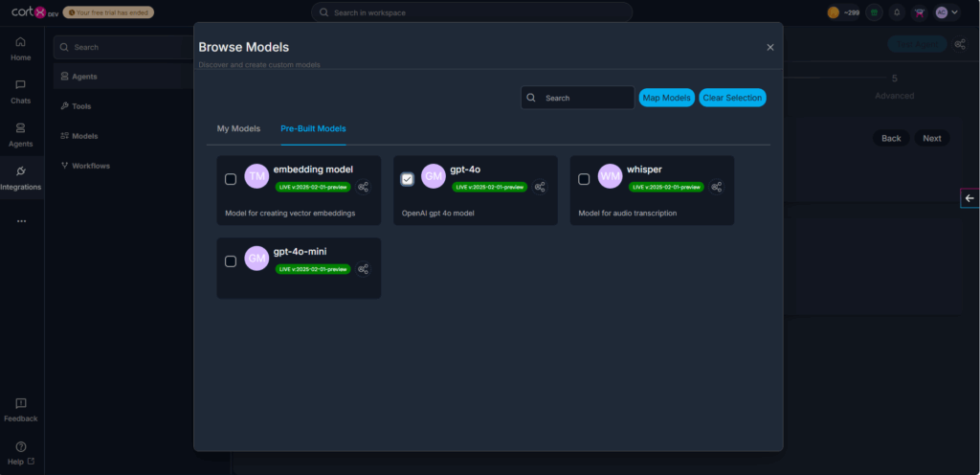Click the GM avatar of gpt-4o-mini
Screen dimensions: 980x475
256,259
